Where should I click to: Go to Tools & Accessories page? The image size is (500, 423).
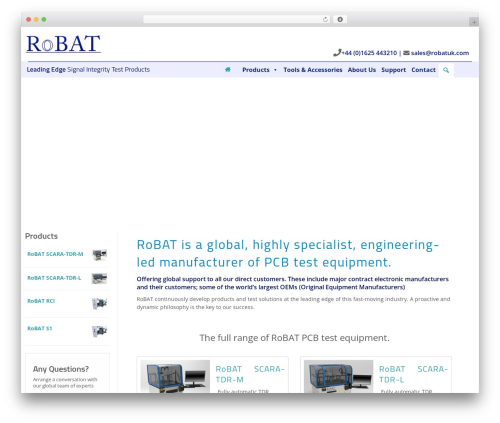click(313, 70)
